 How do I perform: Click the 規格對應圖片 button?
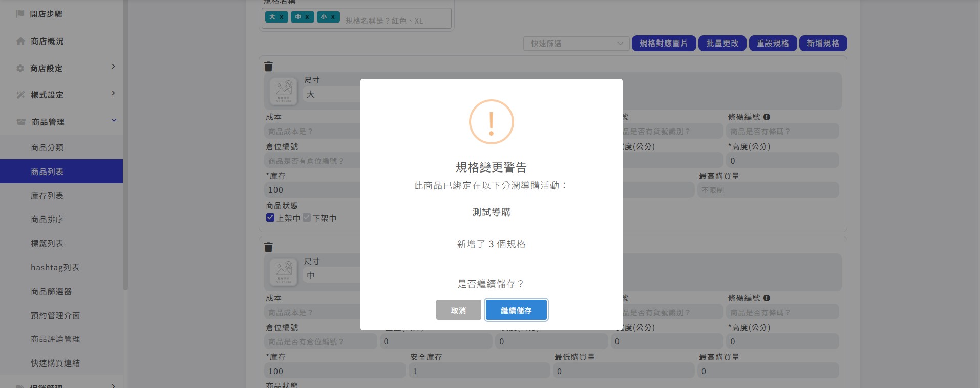[664, 44]
